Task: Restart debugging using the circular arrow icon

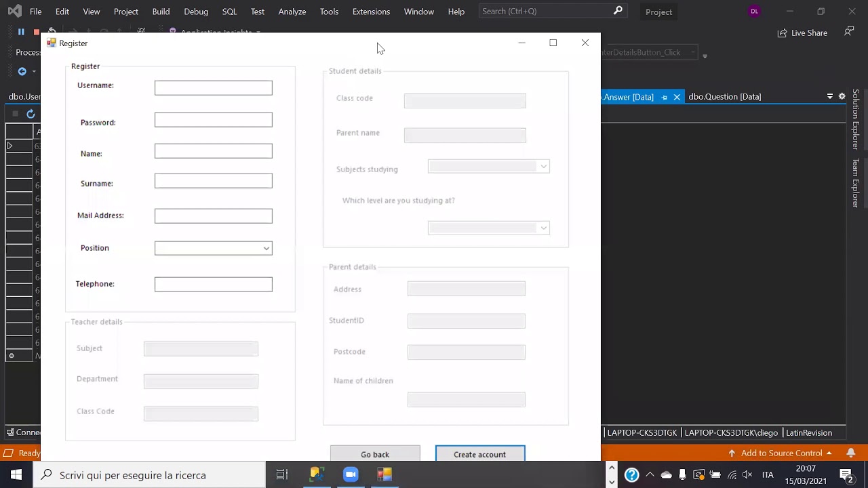Action: (52, 32)
